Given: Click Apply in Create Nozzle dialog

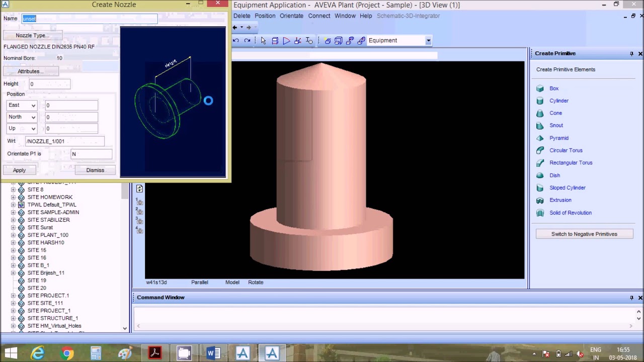Looking at the screenshot, I should point(19,170).
